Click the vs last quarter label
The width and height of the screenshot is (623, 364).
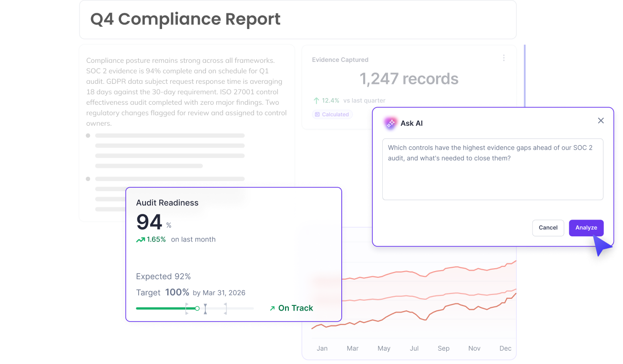[364, 101]
